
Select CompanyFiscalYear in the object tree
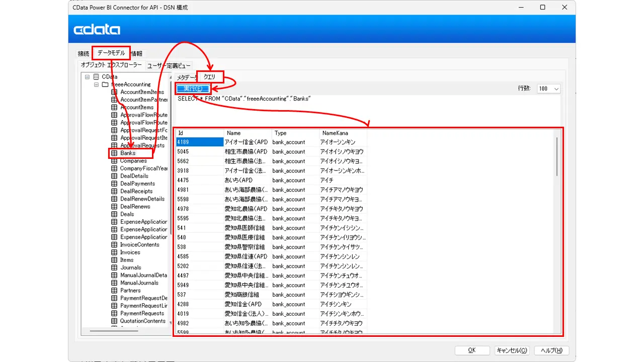[x=143, y=168]
